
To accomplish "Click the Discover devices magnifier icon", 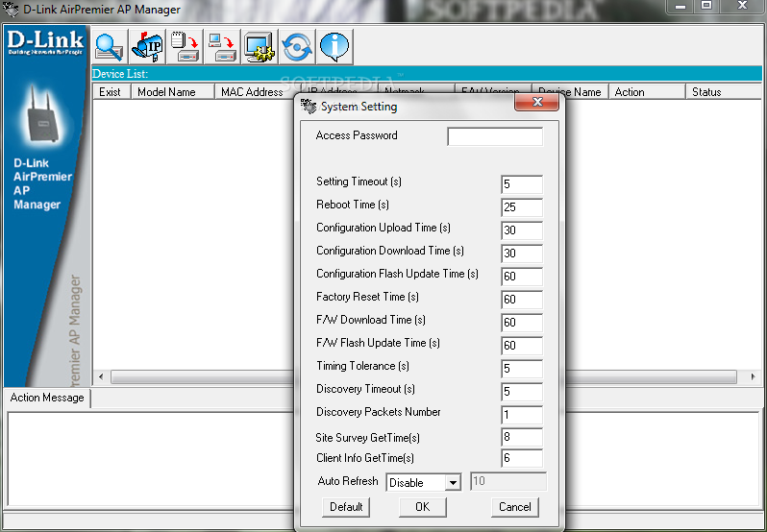I will coord(110,46).
